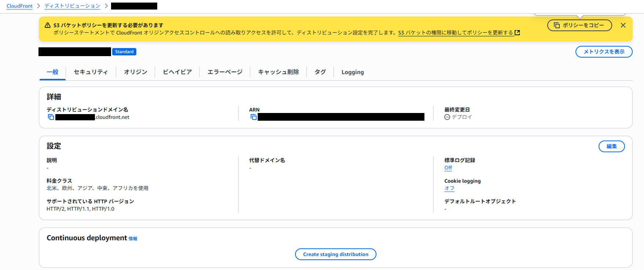Switch to the キャッシュ削除 tab
The image size is (644, 270).
point(278,72)
